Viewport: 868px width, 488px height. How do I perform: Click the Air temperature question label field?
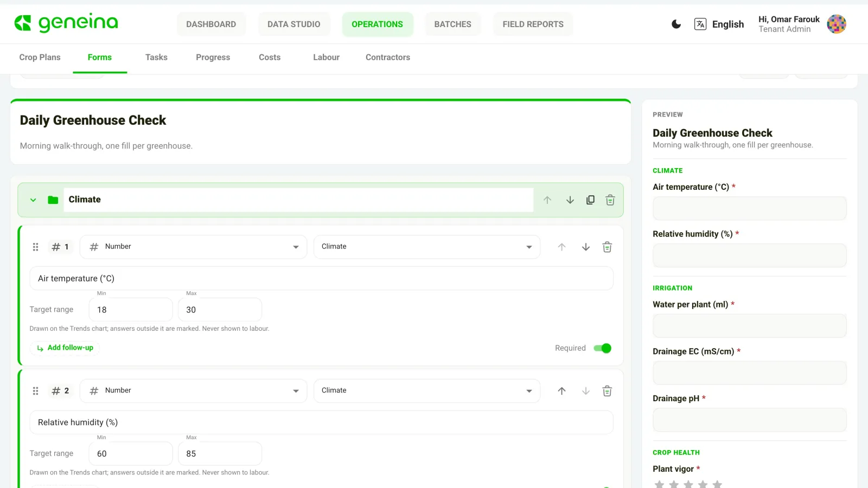tap(322, 278)
